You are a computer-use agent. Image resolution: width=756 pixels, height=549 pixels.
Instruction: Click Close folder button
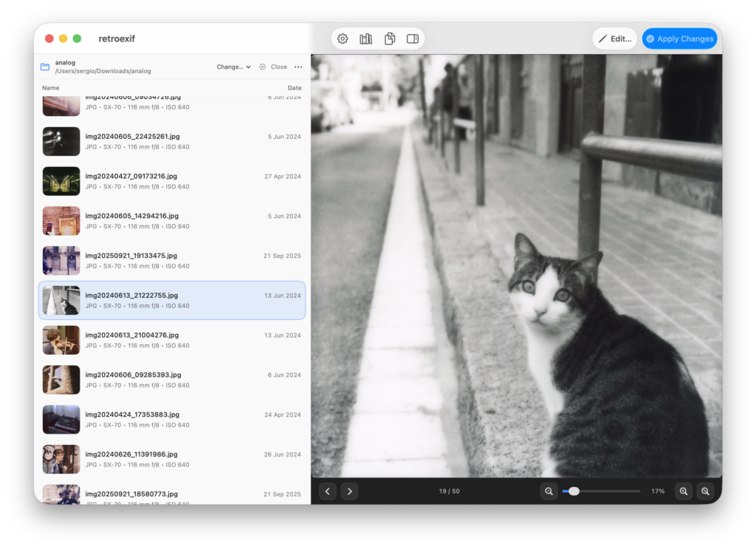click(x=273, y=67)
